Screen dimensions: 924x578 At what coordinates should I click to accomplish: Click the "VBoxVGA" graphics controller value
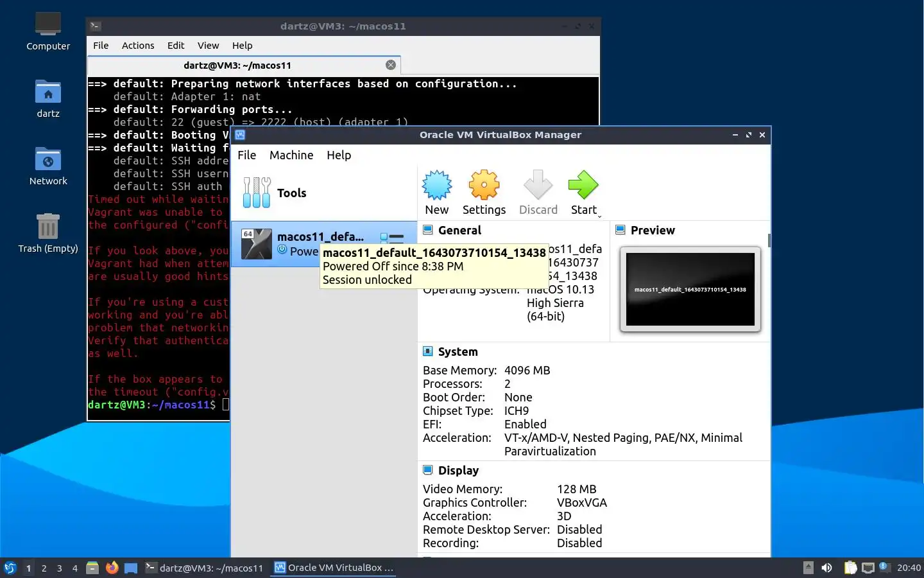coord(582,503)
